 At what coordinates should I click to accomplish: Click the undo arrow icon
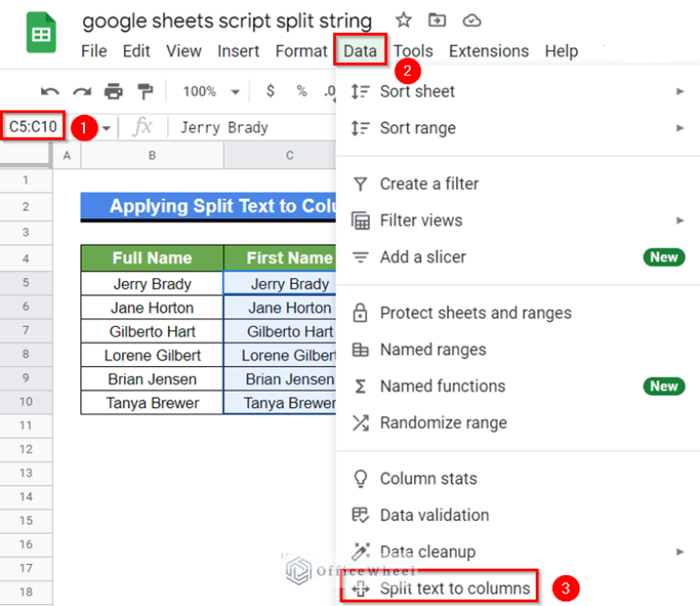point(50,91)
